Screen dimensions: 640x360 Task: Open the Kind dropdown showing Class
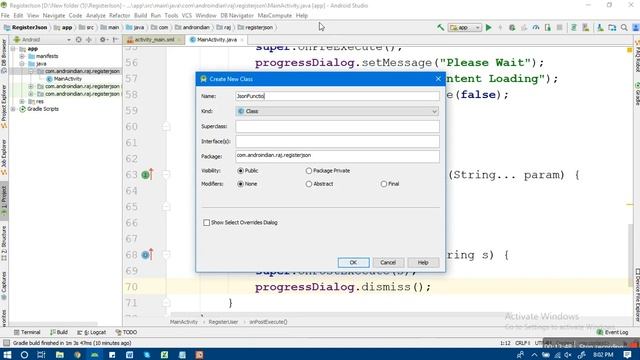pyautogui.click(x=337, y=111)
